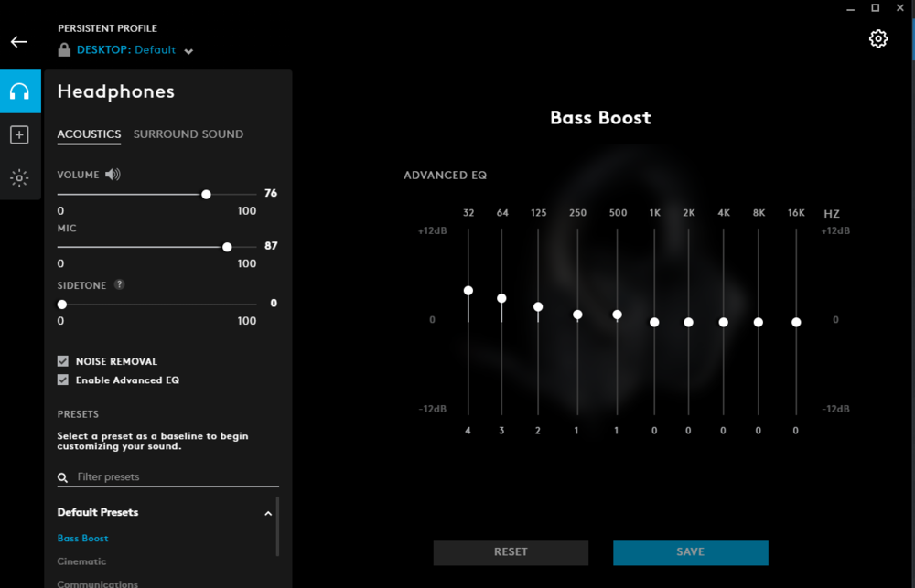Image resolution: width=915 pixels, height=588 pixels.
Task: Click the 32 Hz EQ slider handle
Action: [468, 291]
